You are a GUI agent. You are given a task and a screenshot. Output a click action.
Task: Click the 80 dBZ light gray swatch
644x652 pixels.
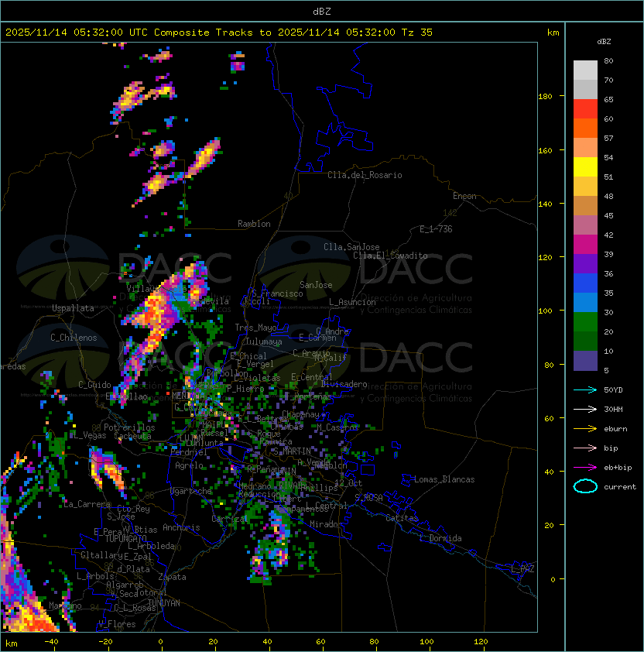(x=585, y=70)
